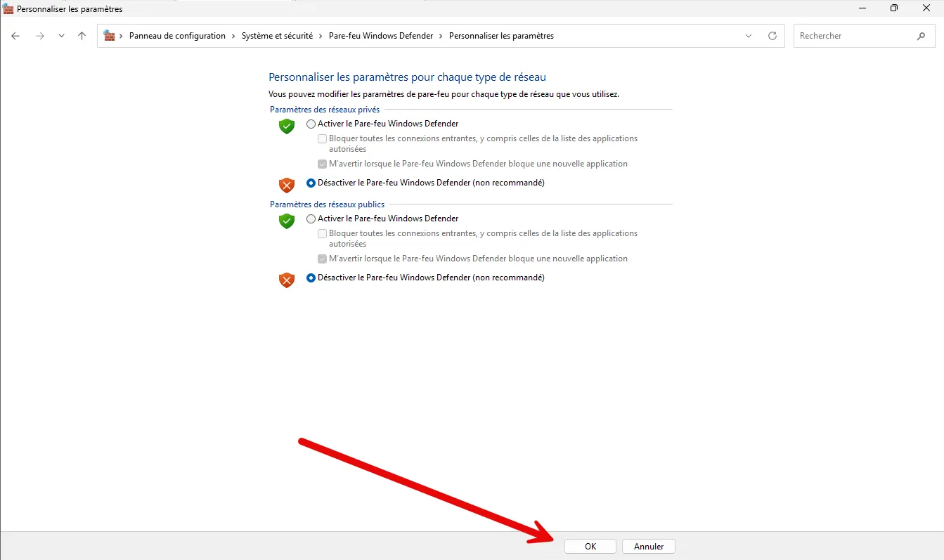Click the Control Panel icon in address bar
Screen dimensions: 944x560
[109, 36]
